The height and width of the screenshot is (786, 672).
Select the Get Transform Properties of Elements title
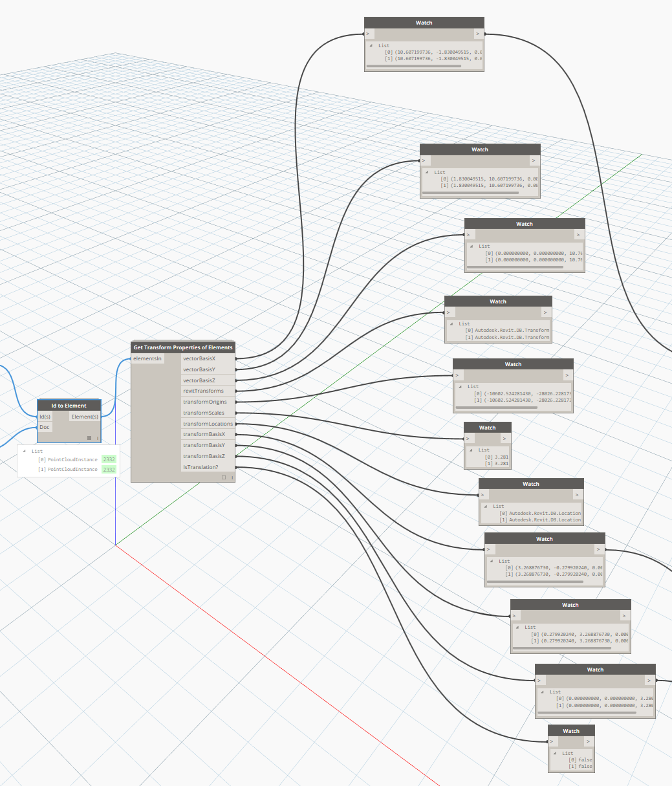[x=183, y=347]
